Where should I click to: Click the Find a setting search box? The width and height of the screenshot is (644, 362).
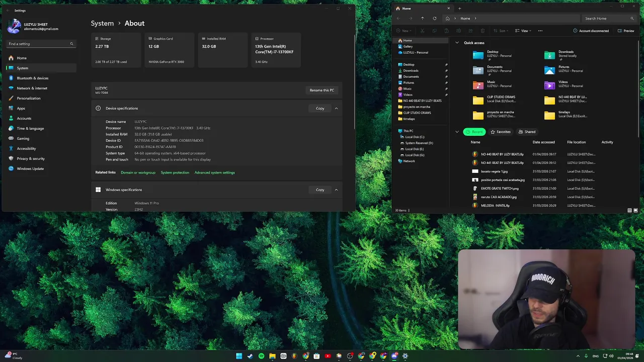41,44
